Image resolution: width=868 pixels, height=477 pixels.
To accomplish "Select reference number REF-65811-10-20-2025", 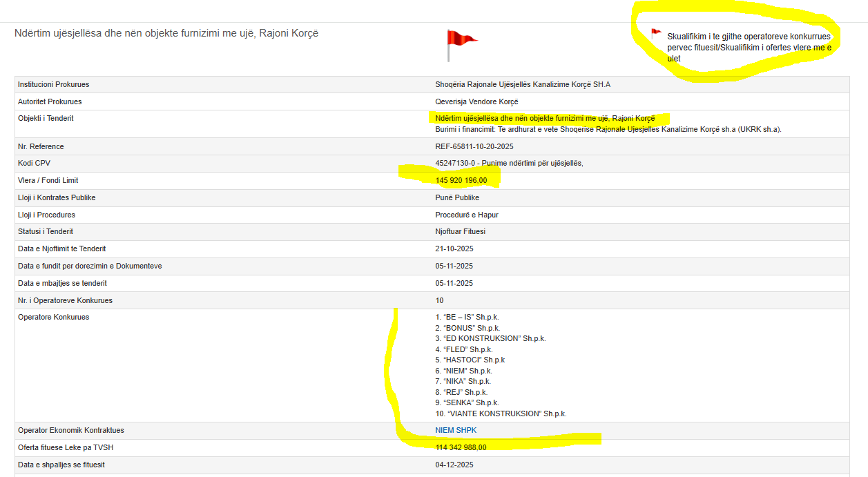I will tap(474, 146).
